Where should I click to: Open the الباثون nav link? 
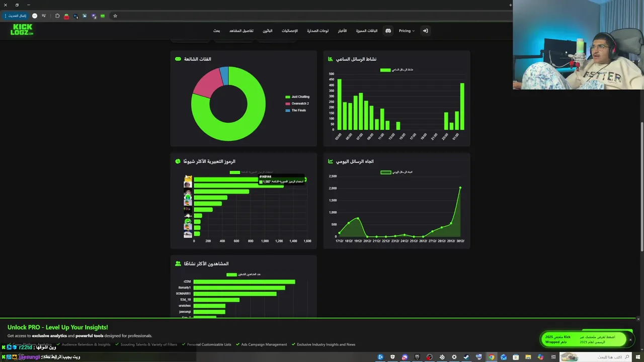click(267, 31)
